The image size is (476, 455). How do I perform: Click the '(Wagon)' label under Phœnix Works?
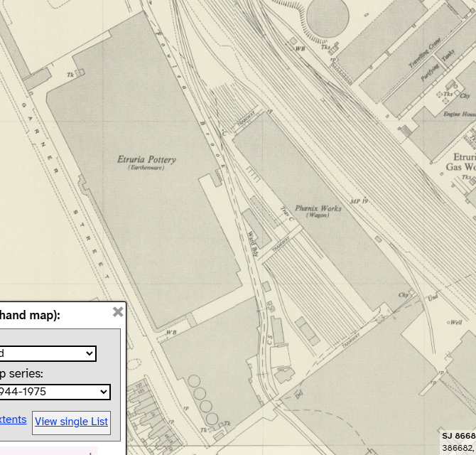click(318, 215)
